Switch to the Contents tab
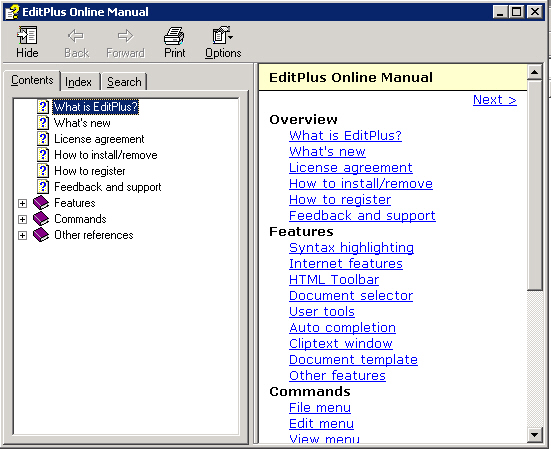Image resolution: width=551 pixels, height=449 pixels. pos(32,80)
